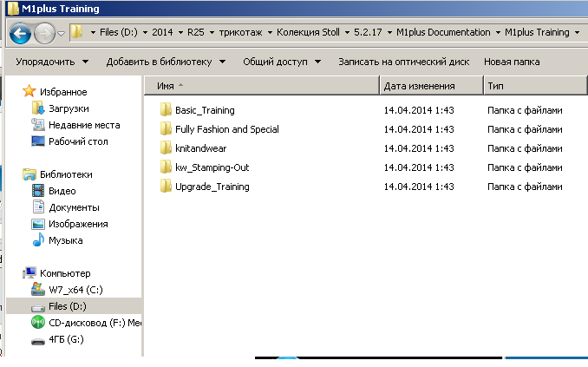This screenshot has width=588, height=367.
Task: Sort by Дата изменения column header
Action: point(431,86)
